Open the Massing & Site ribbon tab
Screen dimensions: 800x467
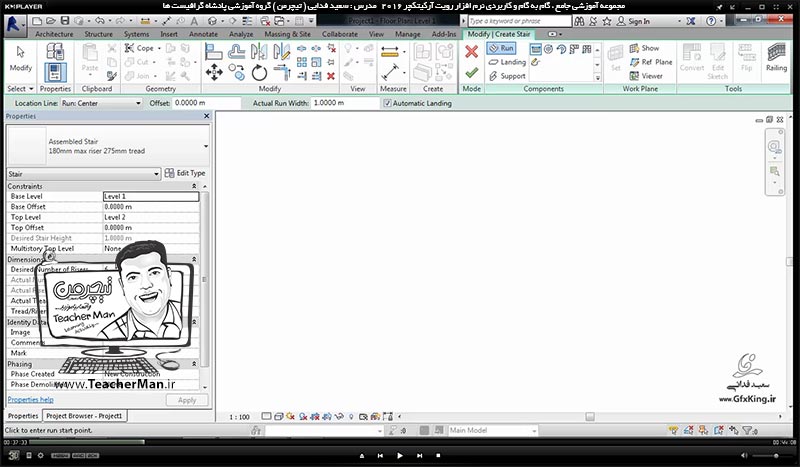pyautogui.click(x=287, y=34)
